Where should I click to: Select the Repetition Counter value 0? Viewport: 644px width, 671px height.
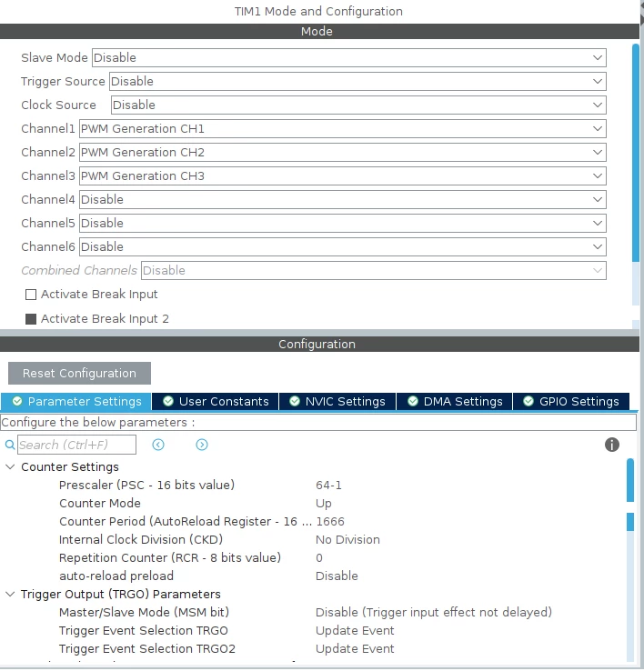click(x=319, y=558)
